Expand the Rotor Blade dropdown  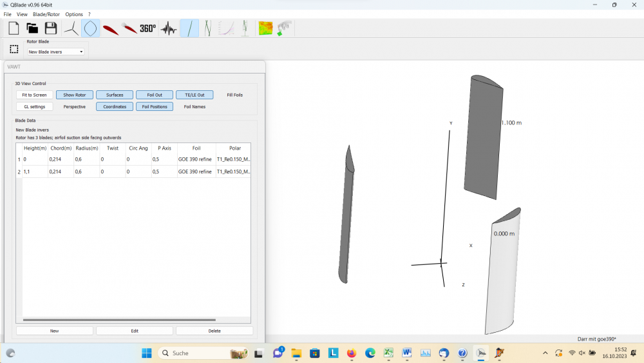(x=55, y=52)
